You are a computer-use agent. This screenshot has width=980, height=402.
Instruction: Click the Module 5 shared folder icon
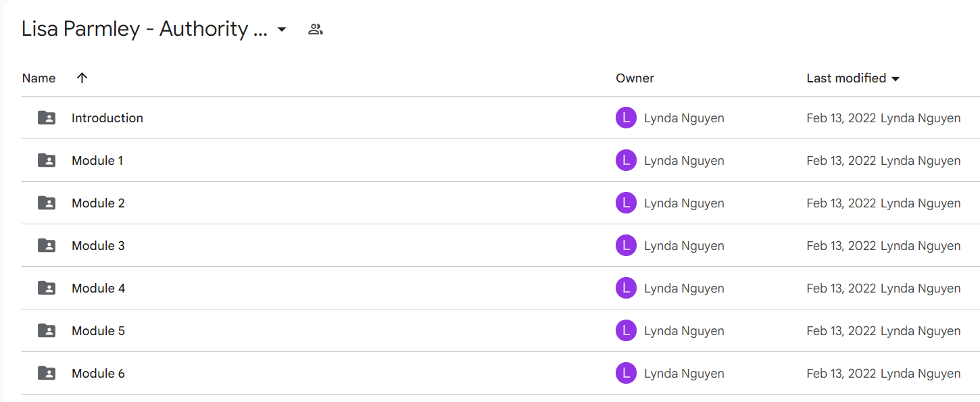point(47,330)
